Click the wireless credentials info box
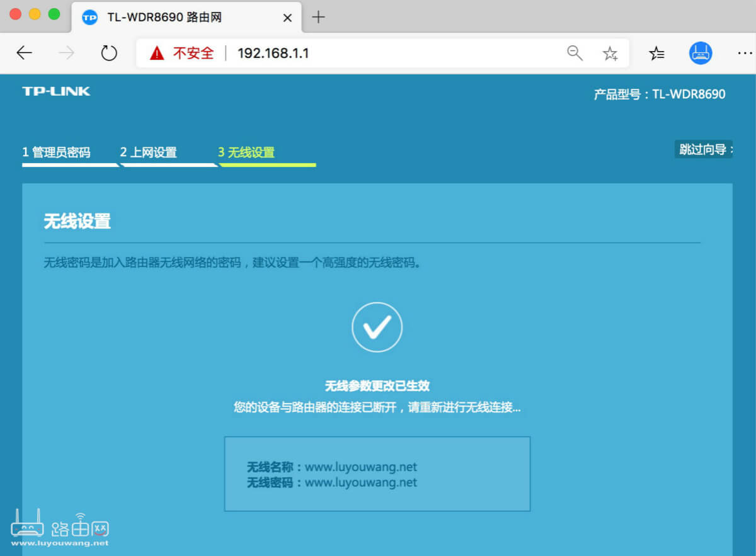Image resolution: width=756 pixels, height=556 pixels. (377, 474)
